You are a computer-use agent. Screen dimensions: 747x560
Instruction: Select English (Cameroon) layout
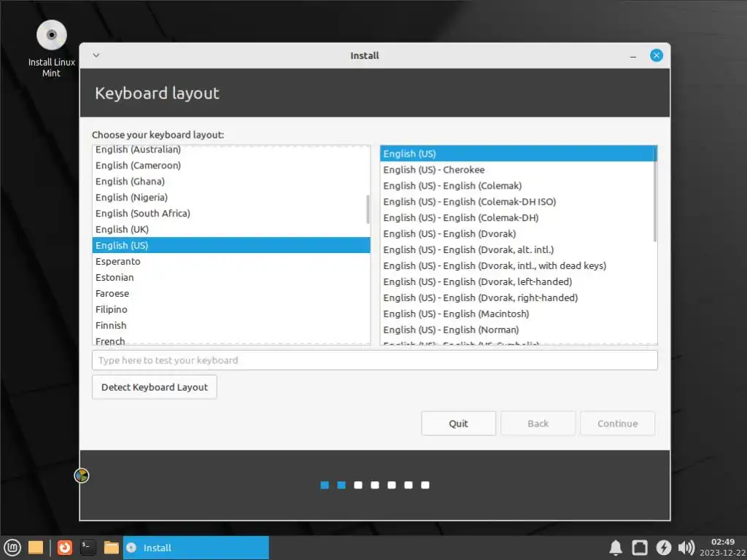pyautogui.click(x=231, y=166)
